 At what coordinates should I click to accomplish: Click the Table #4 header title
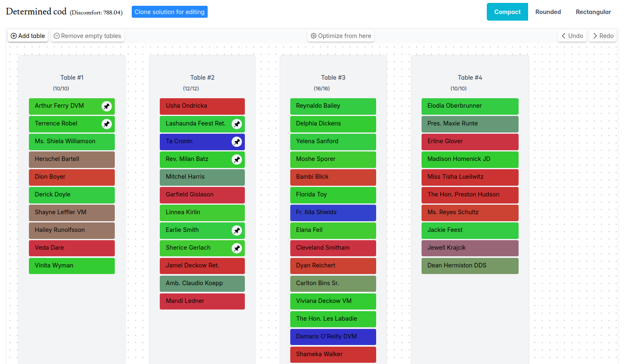pyautogui.click(x=469, y=78)
